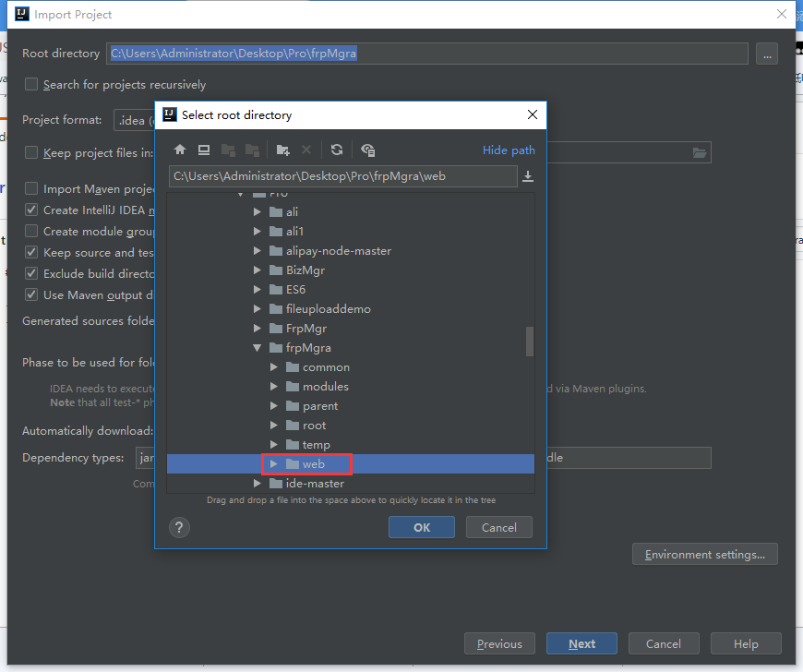Create a new folder using toolbar icon

pyautogui.click(x=283, y=150)
